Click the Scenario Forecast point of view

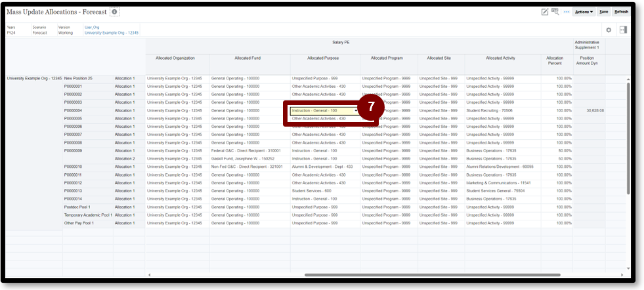tap(39, 30)
